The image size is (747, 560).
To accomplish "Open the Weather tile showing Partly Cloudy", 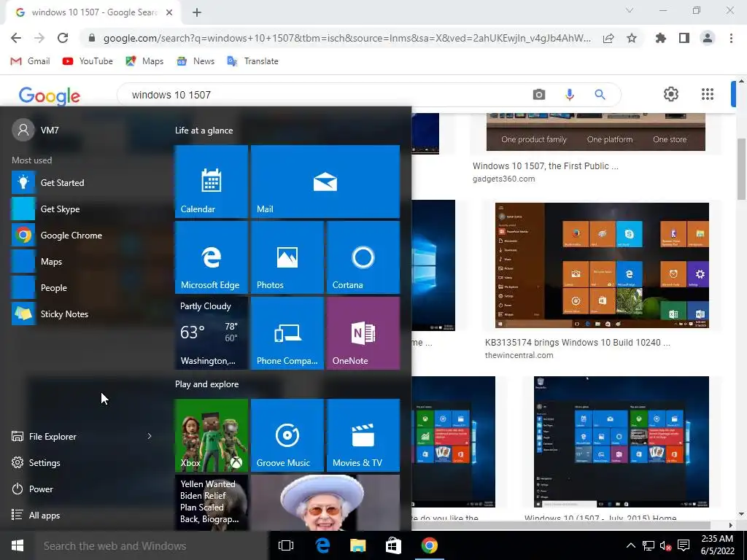I will point(211,332).
